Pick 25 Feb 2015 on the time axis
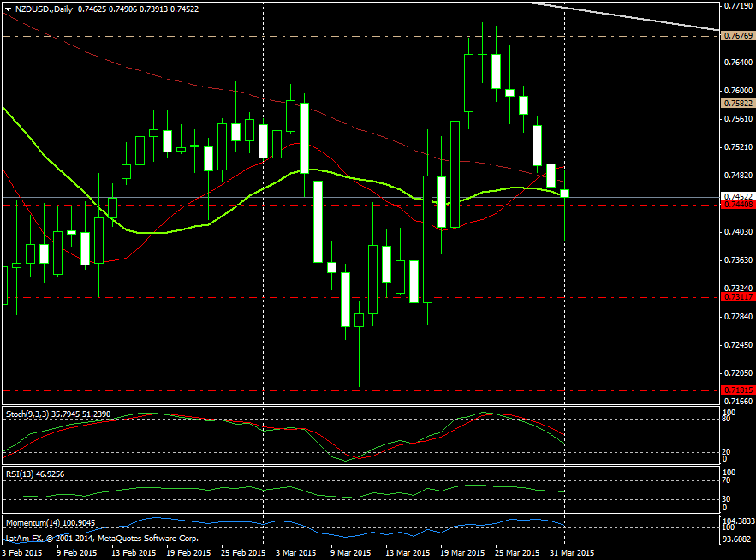 (243, 553)
